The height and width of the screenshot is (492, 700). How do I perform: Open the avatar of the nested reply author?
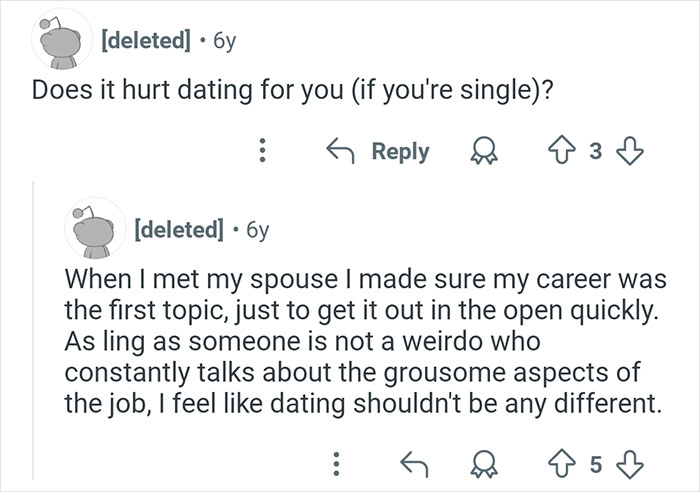[x=94, y=230]
